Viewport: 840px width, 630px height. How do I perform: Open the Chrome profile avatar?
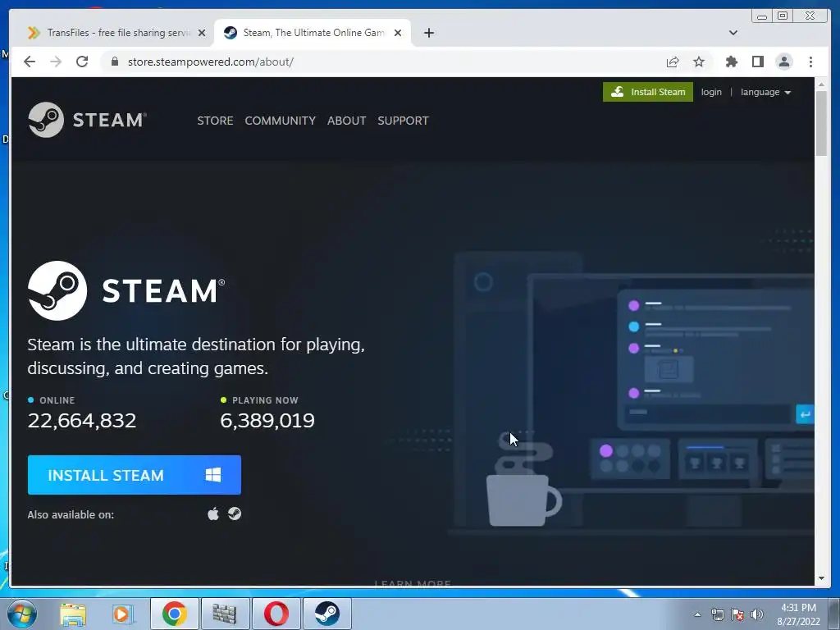pyautogui.click(x=783, y=62)
